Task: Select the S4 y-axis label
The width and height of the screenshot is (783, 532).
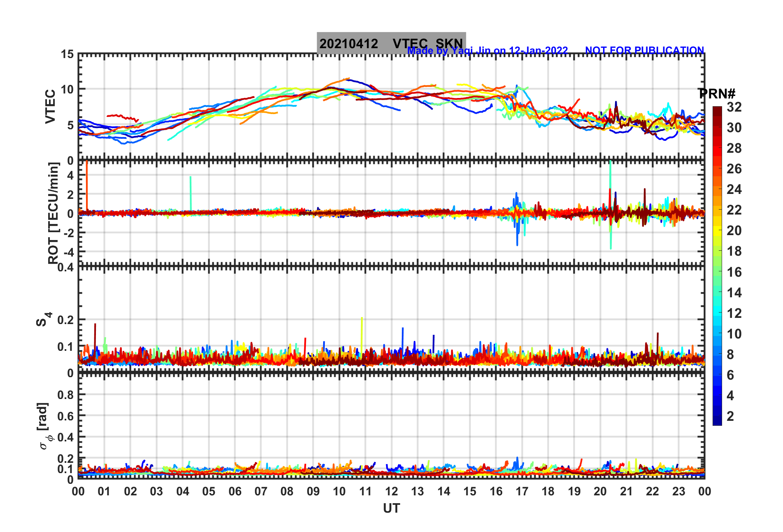Action: 43,319
